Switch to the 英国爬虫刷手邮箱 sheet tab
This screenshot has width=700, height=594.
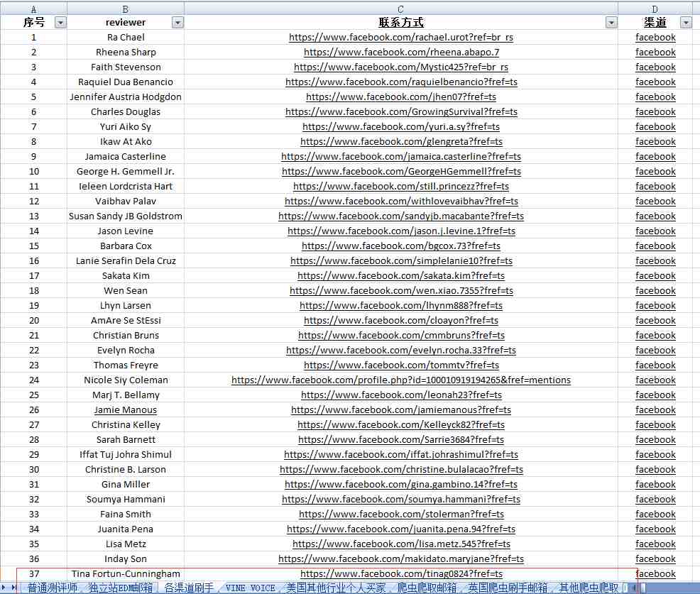508,588
